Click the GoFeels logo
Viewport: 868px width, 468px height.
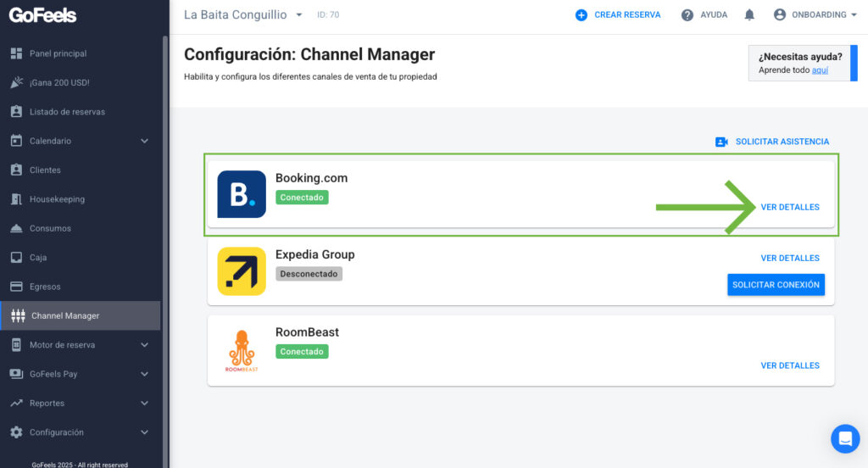42,15
